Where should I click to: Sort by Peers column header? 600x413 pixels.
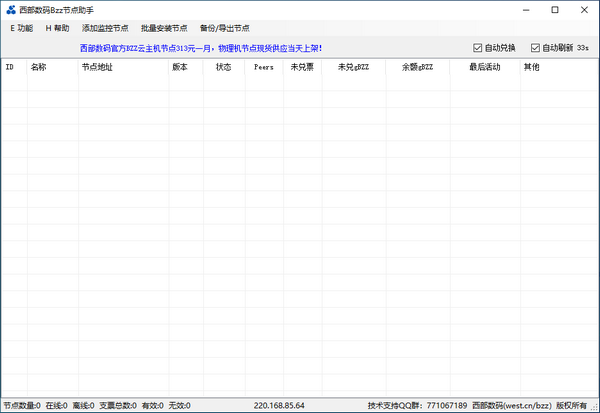[263, 67]
